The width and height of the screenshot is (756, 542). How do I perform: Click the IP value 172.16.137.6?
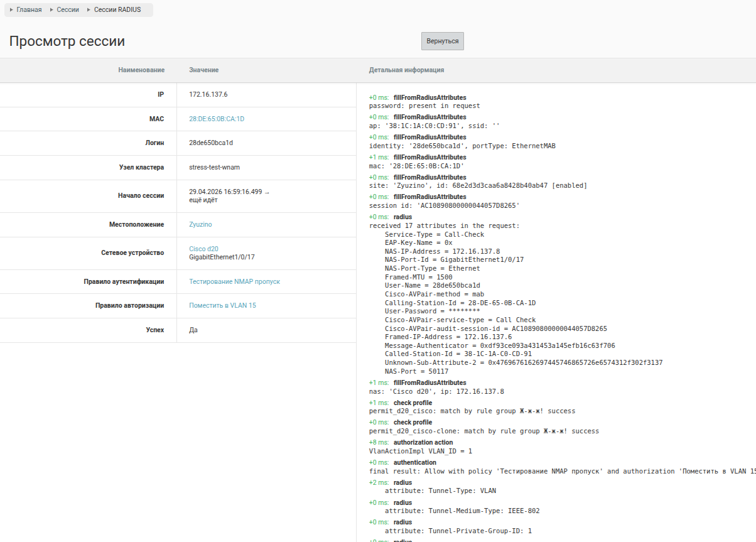tap(208, 94)
